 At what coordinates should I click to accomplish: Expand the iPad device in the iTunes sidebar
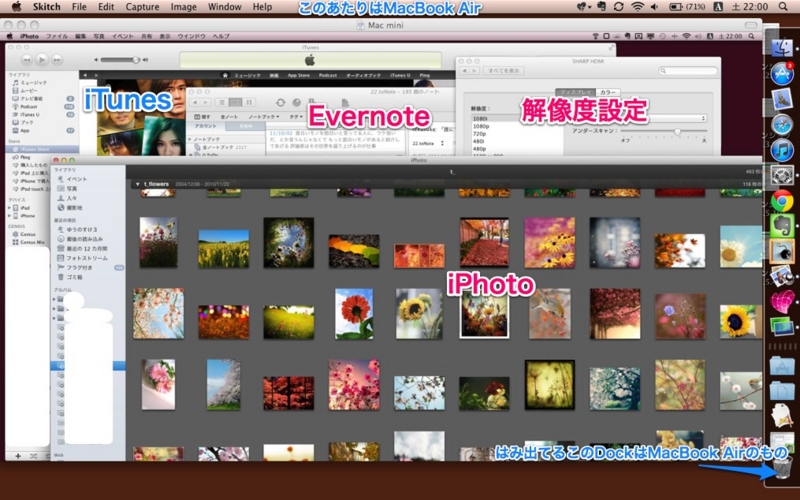[9, 208]
